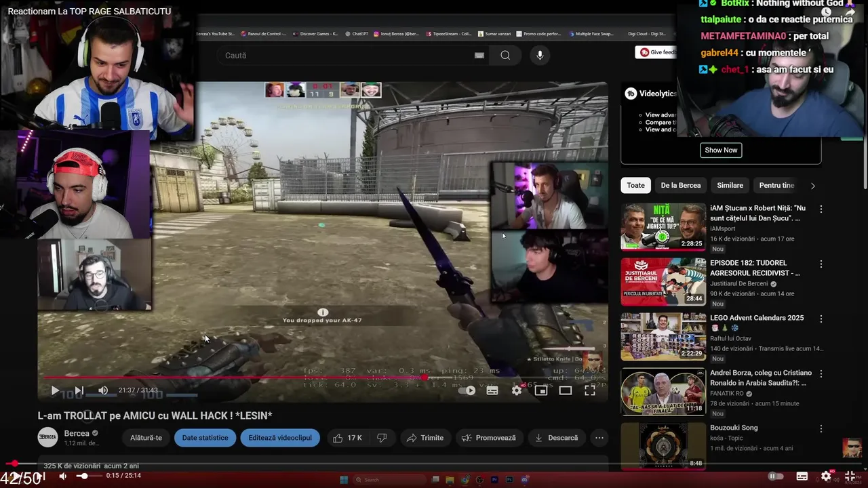This screenshot has width=868, height=488.
Task: Click the magnifier search button
Action: coord(505,56)
